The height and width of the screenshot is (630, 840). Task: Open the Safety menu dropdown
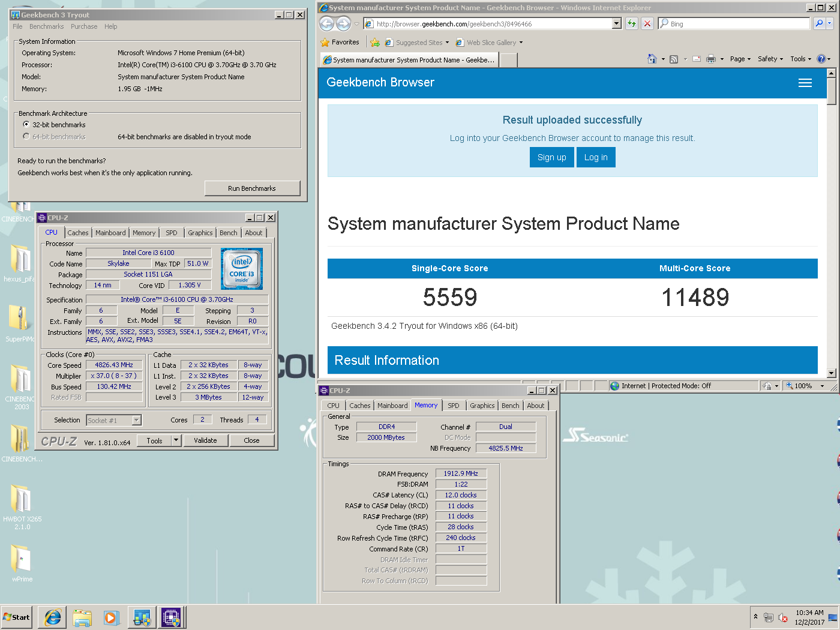pyautogui.click(x=770, y=59)
